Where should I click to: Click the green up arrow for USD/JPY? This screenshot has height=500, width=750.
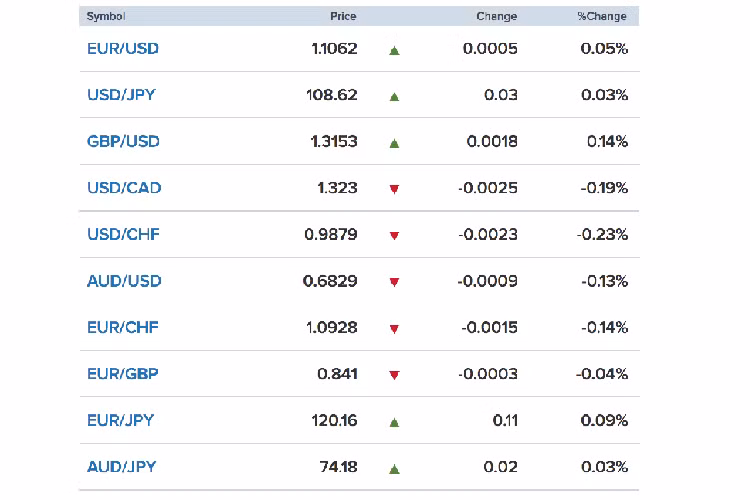[394, 97]
